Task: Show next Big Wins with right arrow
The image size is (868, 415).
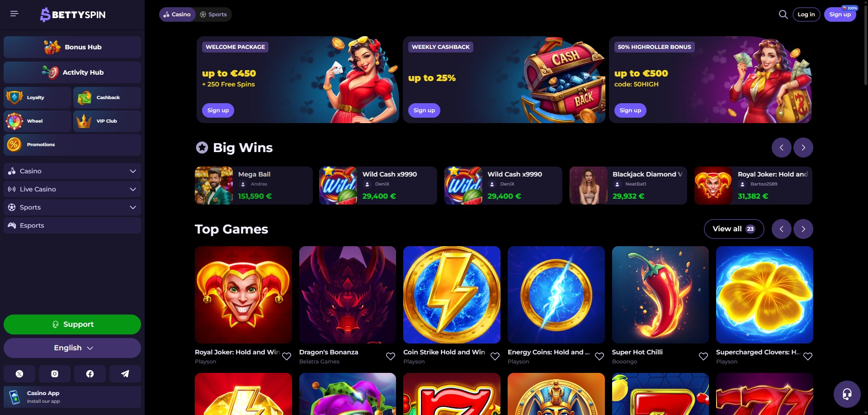Action: (803, 148)
